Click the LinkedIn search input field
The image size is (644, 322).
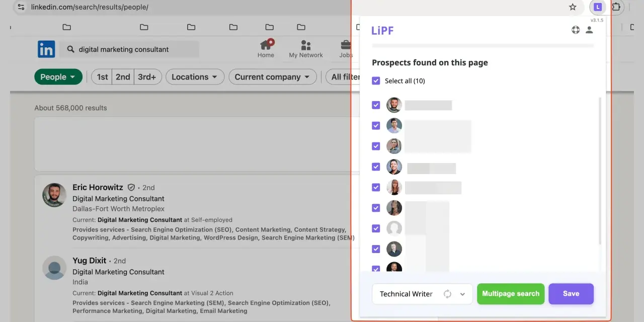[x=129, y=49]
